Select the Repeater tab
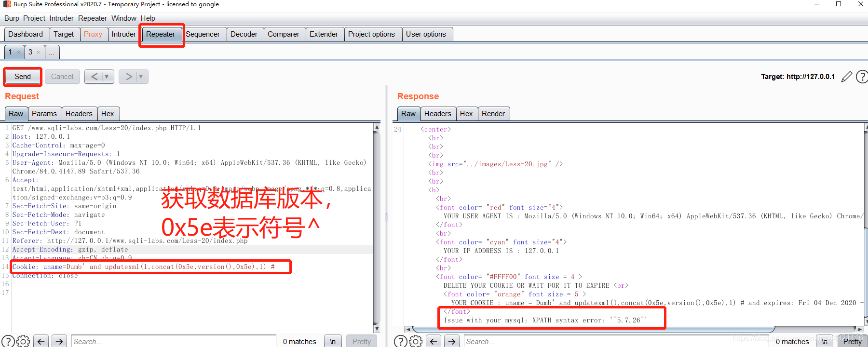 click(x=161, y=34)
